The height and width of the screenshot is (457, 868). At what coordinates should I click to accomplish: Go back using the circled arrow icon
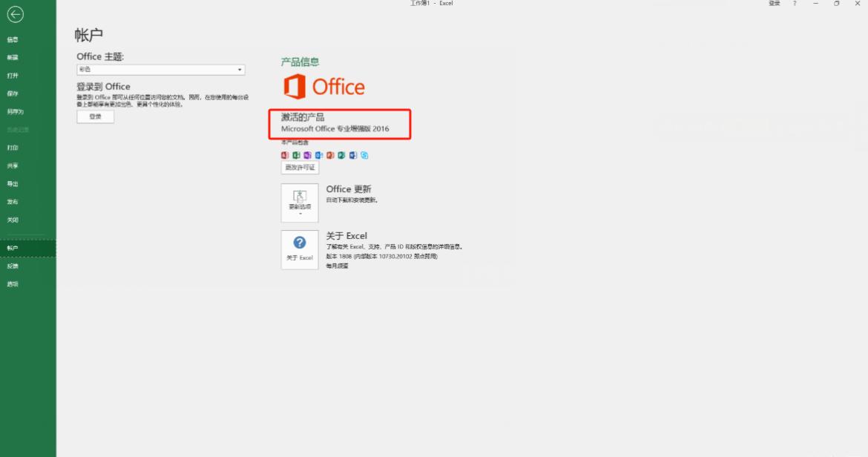[x=15, y=14]
